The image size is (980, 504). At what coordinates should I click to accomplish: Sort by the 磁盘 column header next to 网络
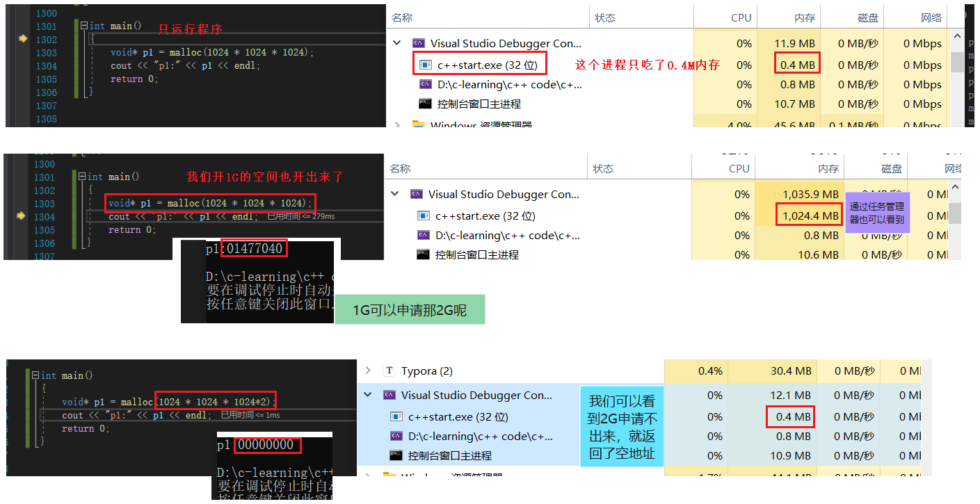[867, 18]
